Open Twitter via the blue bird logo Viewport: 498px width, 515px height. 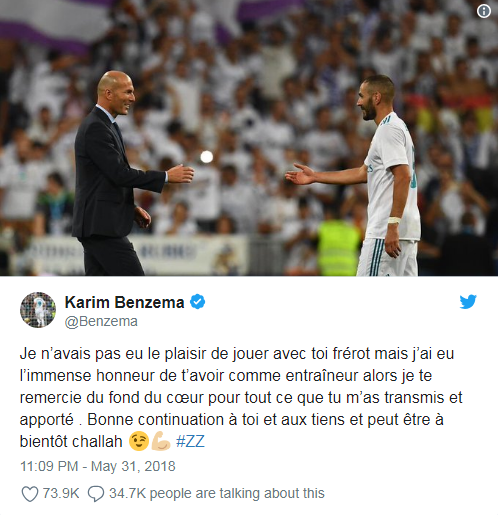[468, 302]
